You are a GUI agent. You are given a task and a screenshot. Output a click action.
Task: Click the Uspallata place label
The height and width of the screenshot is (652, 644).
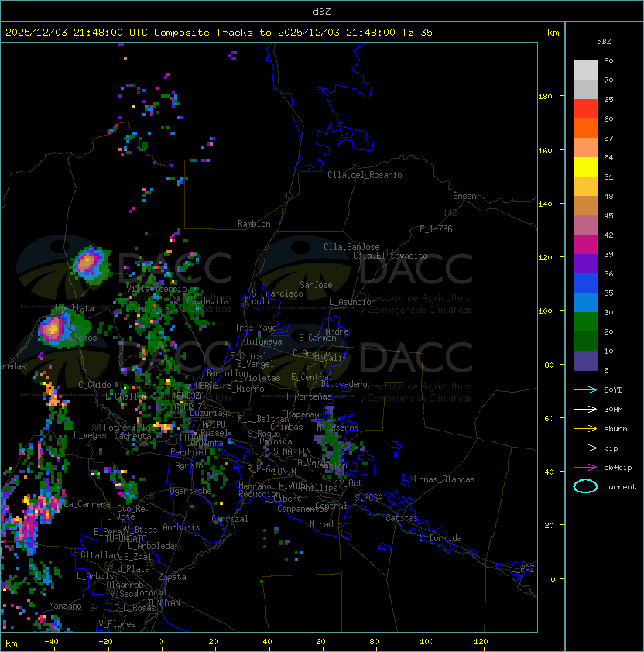(x=74, y=308)
